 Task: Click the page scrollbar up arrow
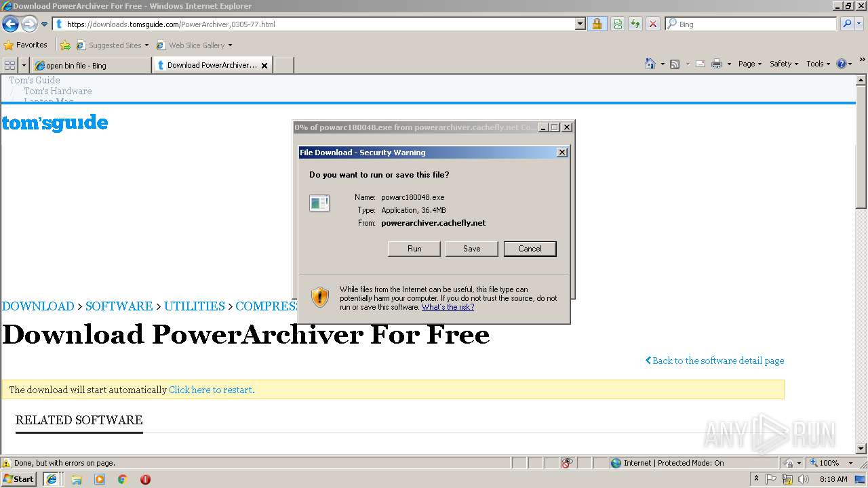[x=862, y=80]
